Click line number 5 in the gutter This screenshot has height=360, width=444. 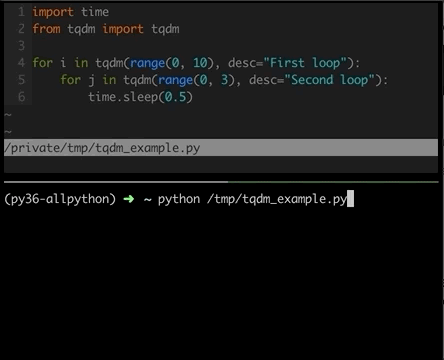(21, 80)
